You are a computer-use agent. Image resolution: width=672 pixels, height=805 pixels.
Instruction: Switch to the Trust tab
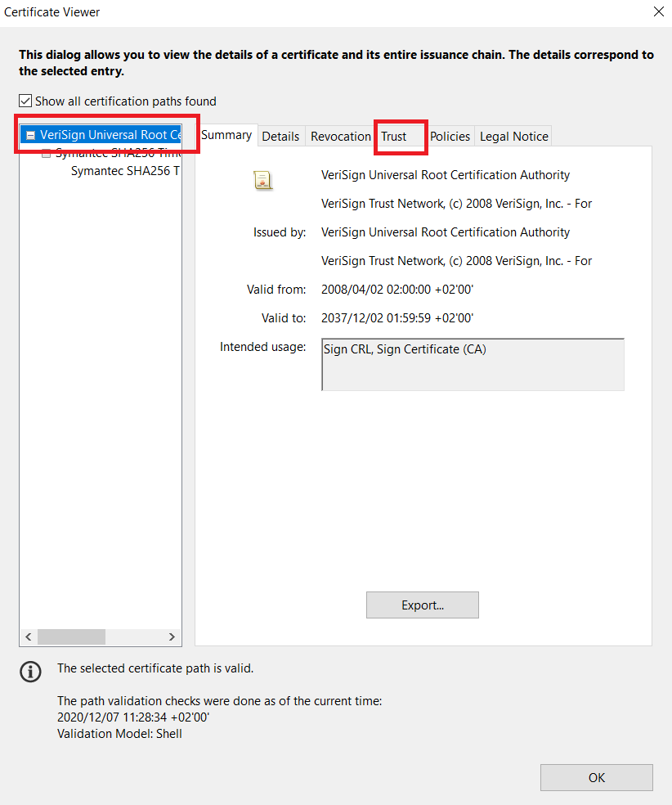393,137
